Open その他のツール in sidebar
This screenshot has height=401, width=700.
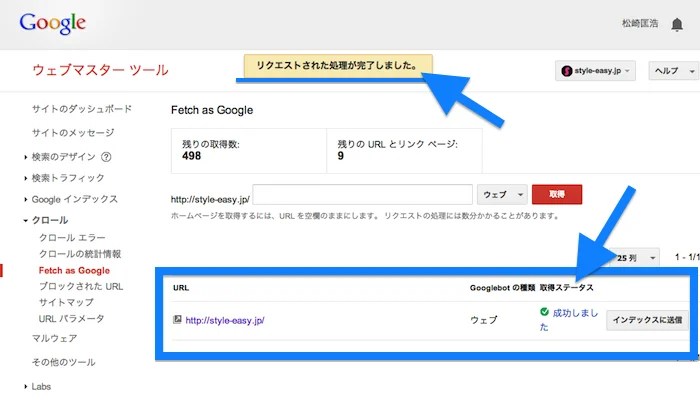click(63, 362)
